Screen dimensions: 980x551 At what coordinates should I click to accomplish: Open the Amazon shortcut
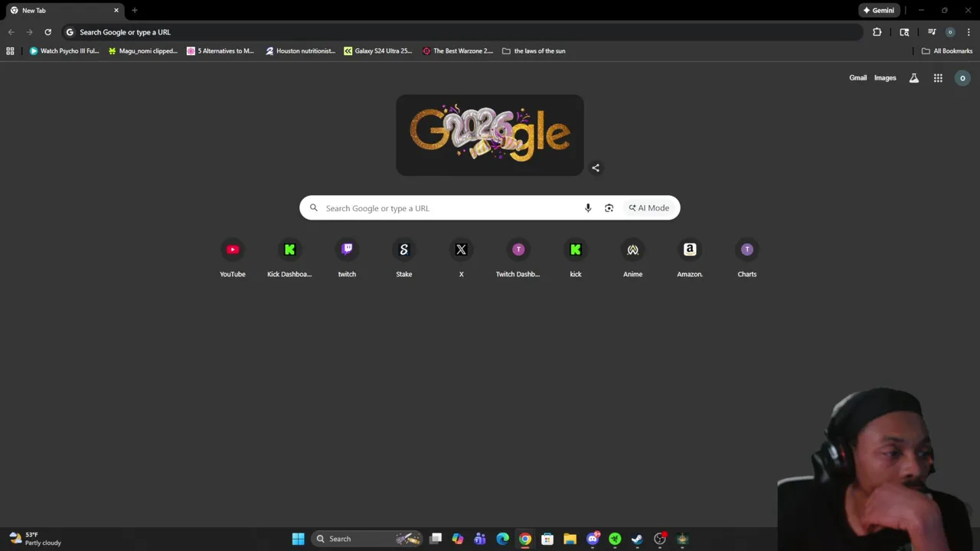point(690,258)
